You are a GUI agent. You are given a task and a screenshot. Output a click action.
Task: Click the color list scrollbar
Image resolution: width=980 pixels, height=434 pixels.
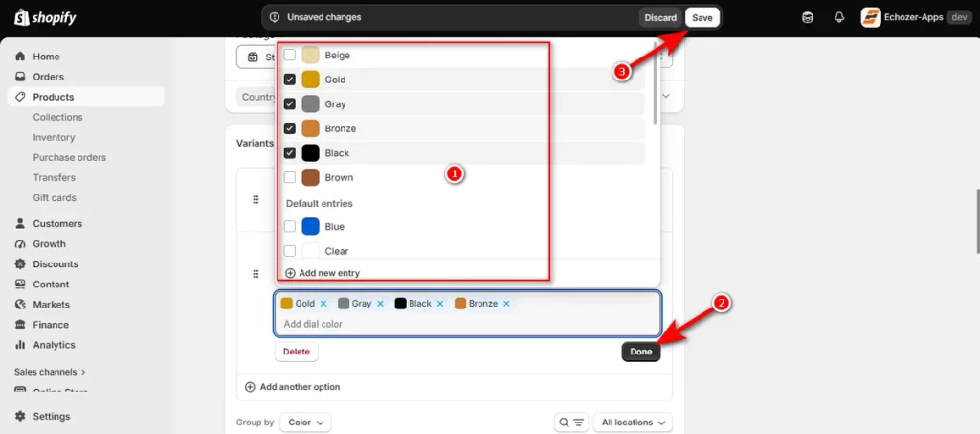pos(655,84)
